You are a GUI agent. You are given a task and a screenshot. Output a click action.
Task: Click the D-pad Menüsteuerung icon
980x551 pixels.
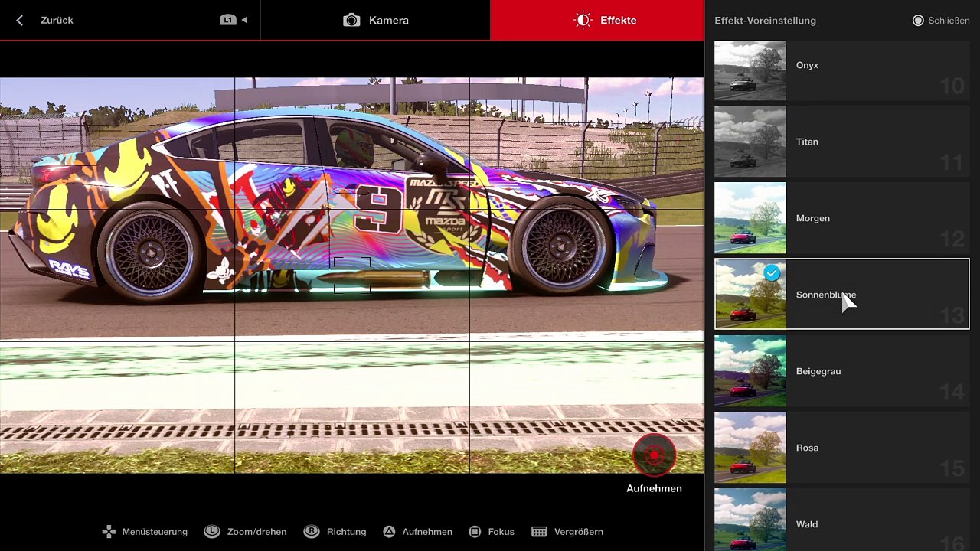(109, 531)
